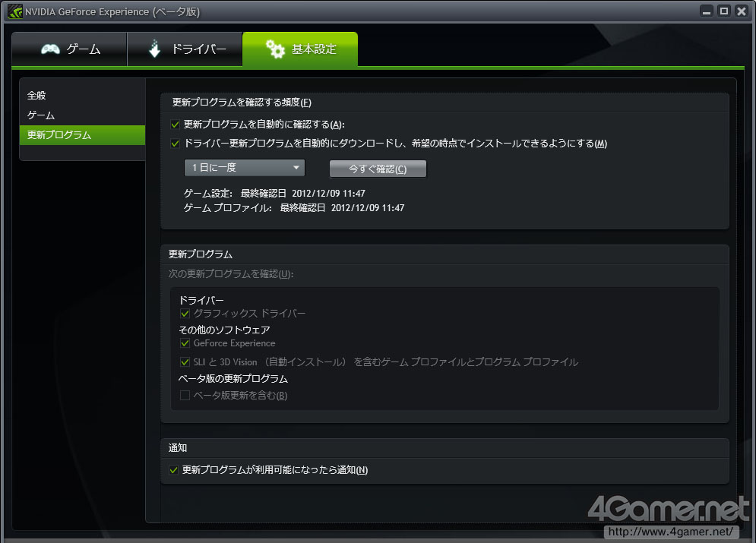Toggle グラフィックス ドライバー checkbox
This screenshot has width=756, height=543.
tap(185, 313)
